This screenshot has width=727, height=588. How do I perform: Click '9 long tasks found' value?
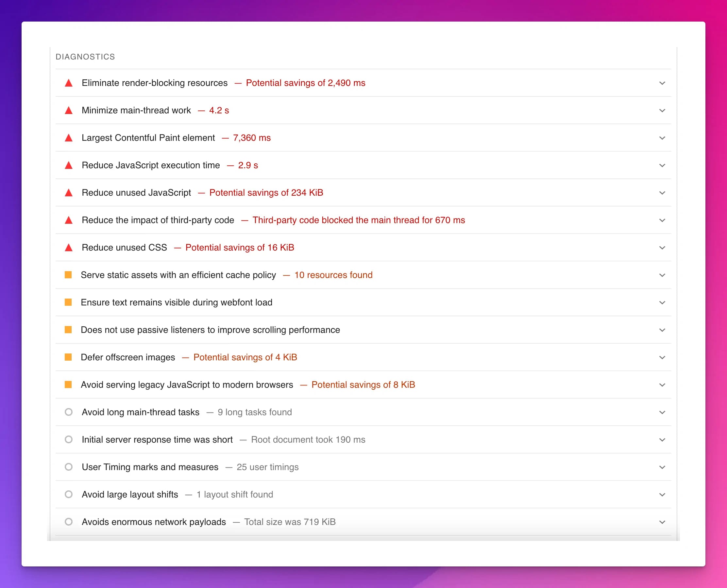click(x=255, y=412)
